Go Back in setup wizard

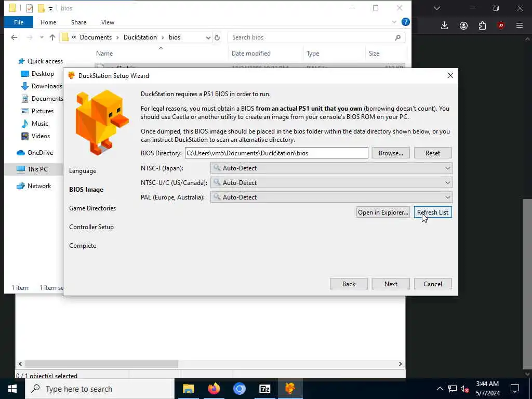[x=349, y=284]
